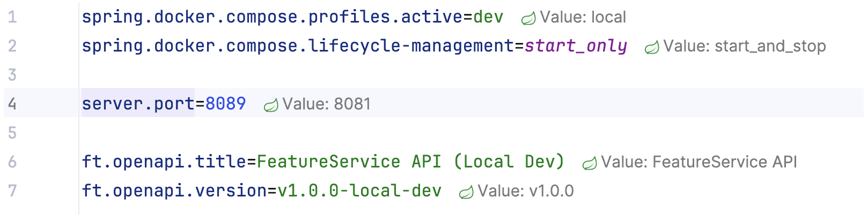The height and width of the screenshot is (219, 868).
Task: Click line number 4 in the gutter
Action: [x=12, y=104]
